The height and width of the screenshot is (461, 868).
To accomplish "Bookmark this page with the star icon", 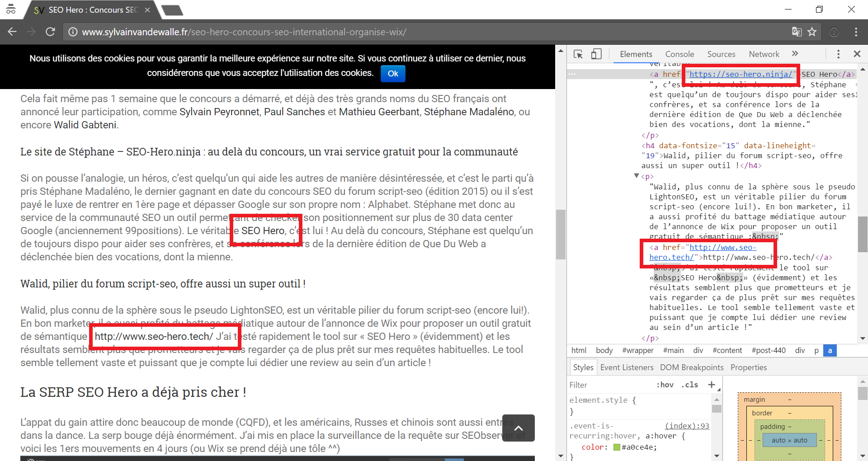I will pyautogui.click(x=812, y=32).
